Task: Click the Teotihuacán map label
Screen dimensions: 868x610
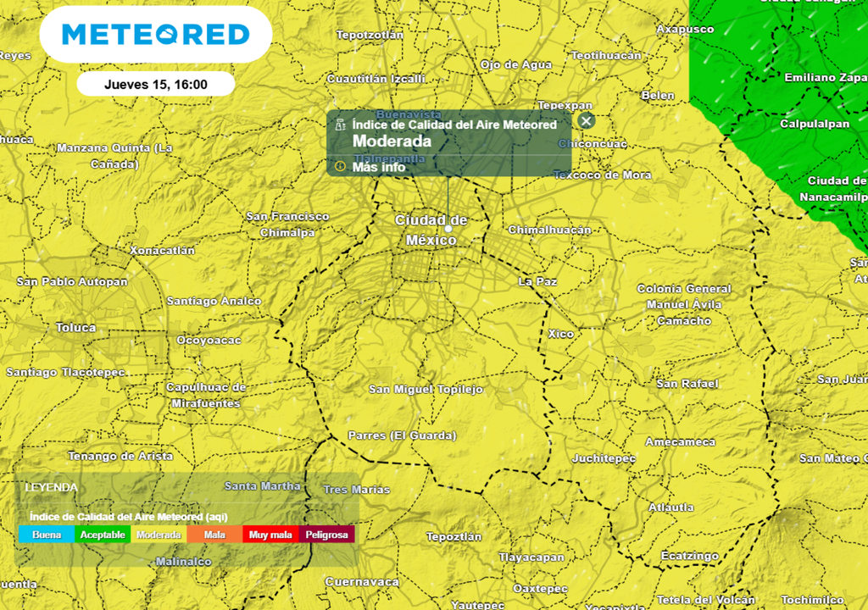Action: 606,55
